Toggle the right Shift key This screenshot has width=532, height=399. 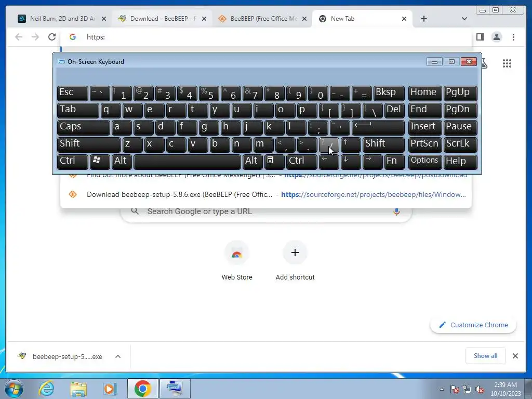click(383, 144)
